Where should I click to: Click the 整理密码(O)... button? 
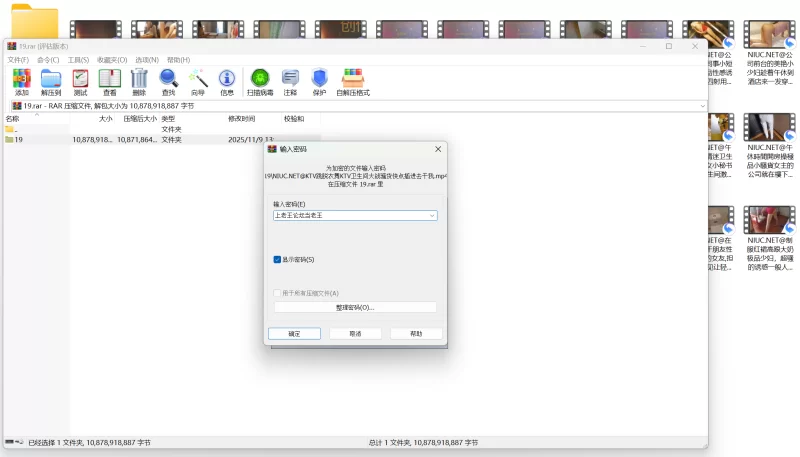tap(355, 308)
